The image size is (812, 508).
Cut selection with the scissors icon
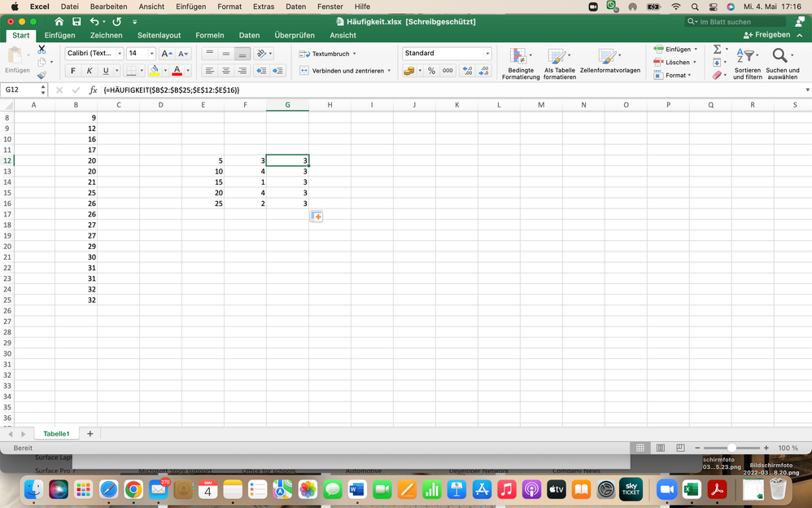(x=41, y=50)
